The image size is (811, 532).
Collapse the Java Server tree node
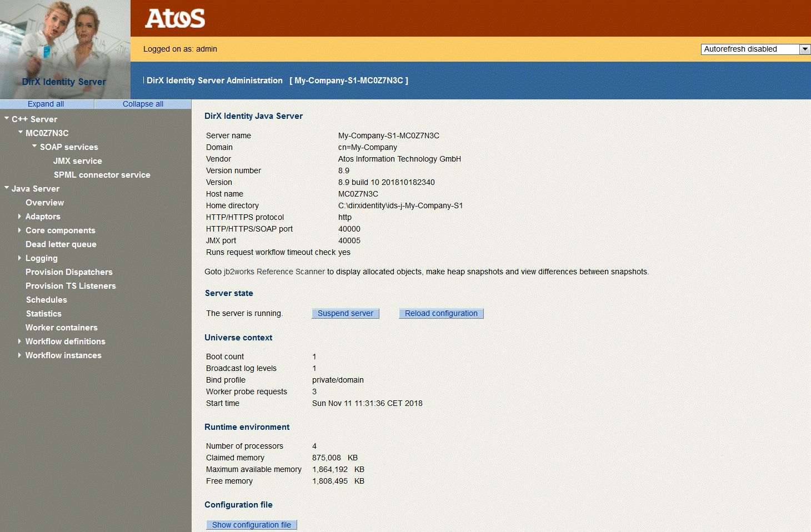pyautogui.click(x=6, y=188)
